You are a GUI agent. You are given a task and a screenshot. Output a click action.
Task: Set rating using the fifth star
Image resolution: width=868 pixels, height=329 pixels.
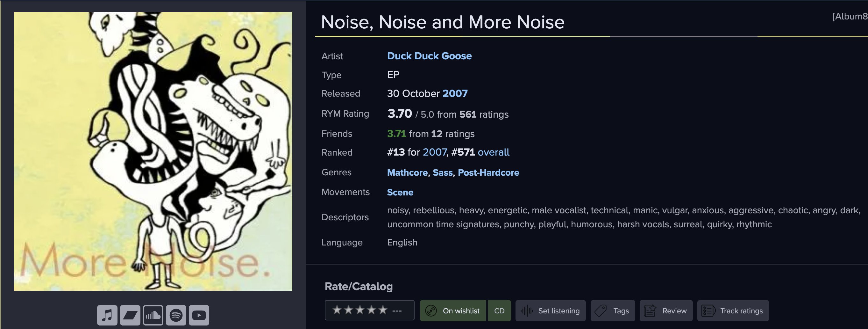383,310
